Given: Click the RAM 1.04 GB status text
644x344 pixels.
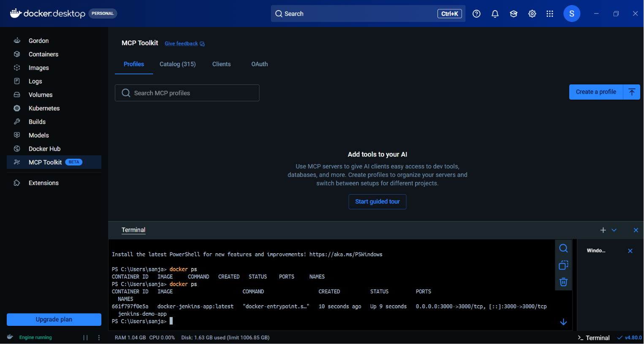Looking at the screenshot, I should click(130, 338).
